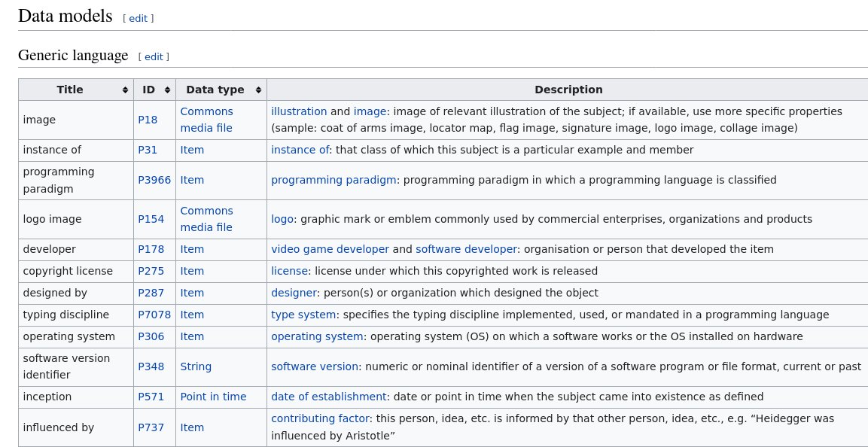
Task: Open property P18 link
Action: coord(148,120)
